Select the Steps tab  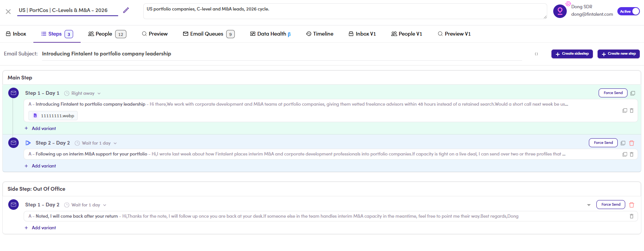click(57, 34)
